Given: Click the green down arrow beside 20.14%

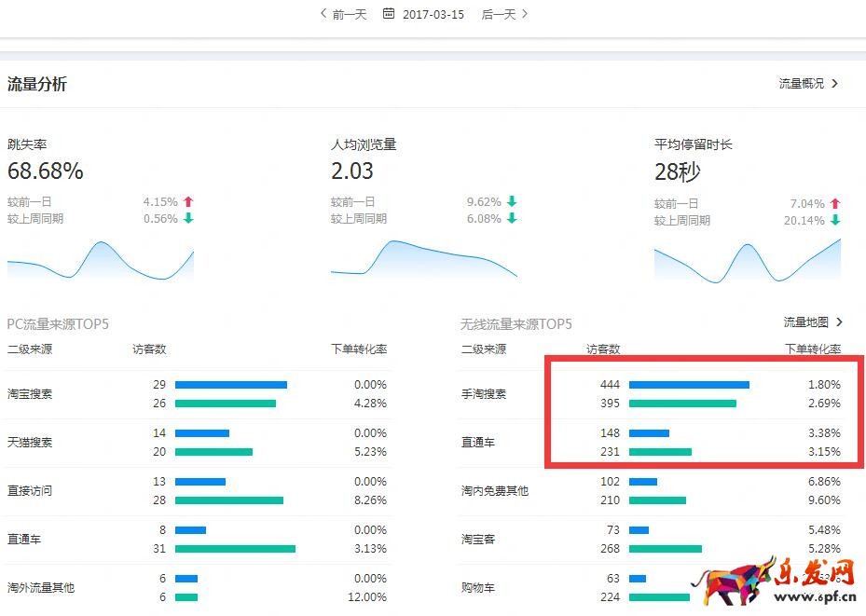Looking at the screenshot, I should coord(835,221).
